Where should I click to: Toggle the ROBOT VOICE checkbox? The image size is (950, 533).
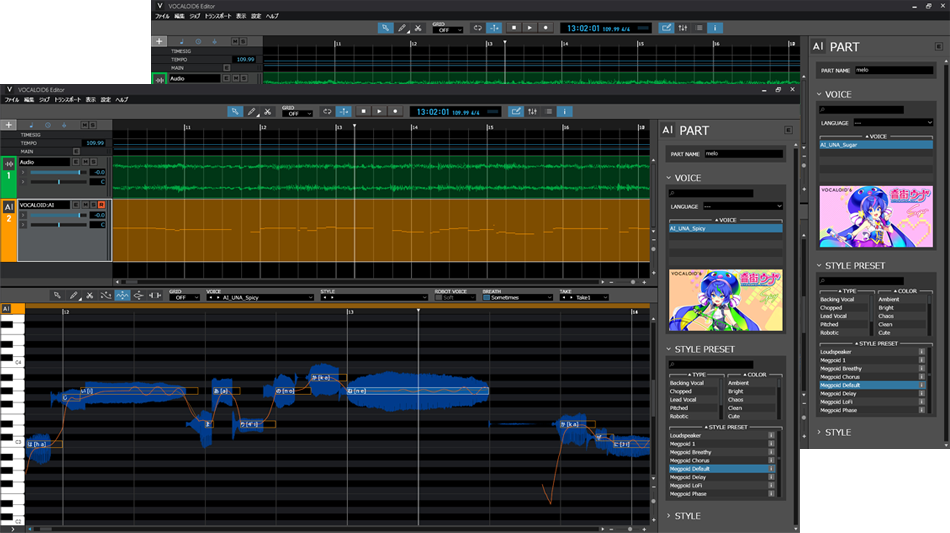point(439,297)
